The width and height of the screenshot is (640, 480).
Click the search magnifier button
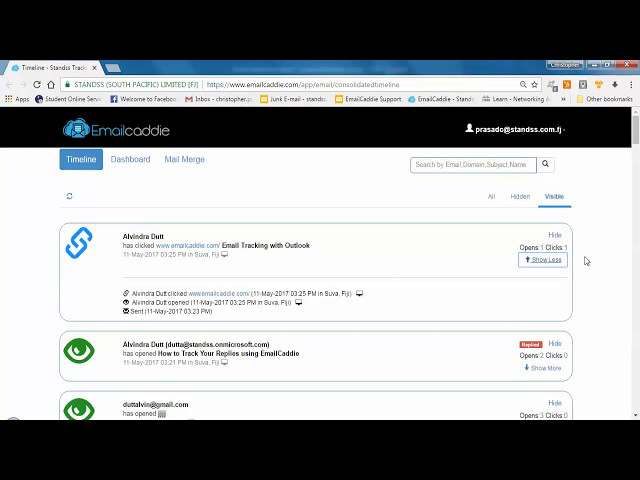point(546,164)
